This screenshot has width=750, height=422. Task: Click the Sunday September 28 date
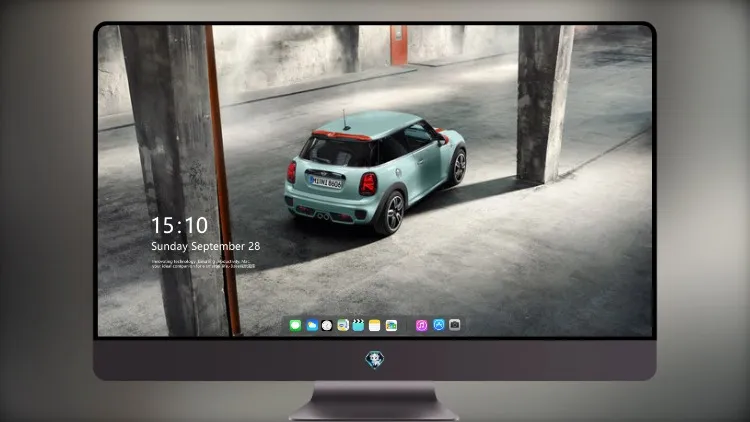[206, 246]
